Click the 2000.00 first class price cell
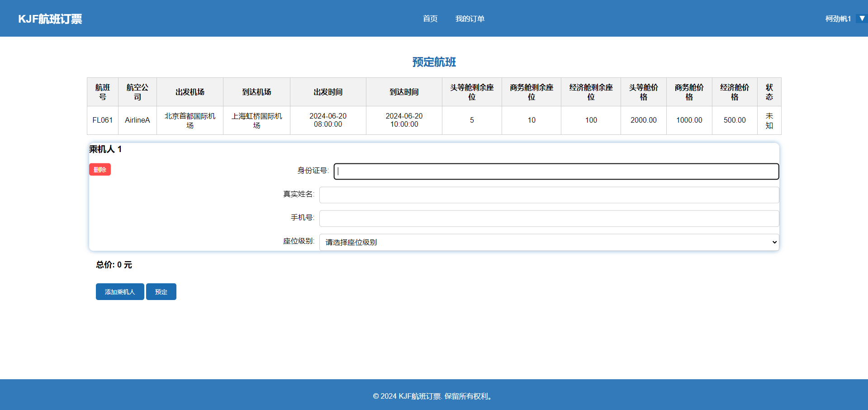 (x=643, y=120)
